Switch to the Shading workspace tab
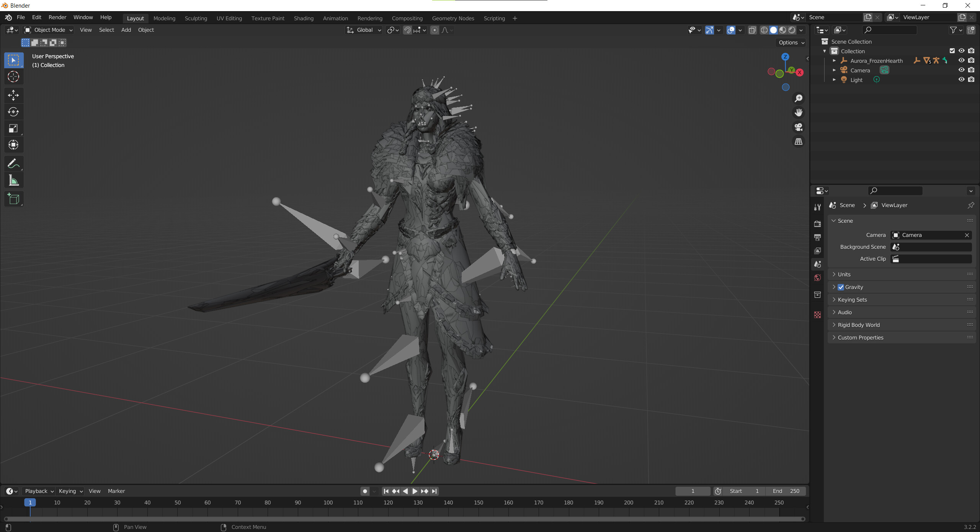This screenshot has height=532, width=980. pyautogui.click(x=303, y=18)
